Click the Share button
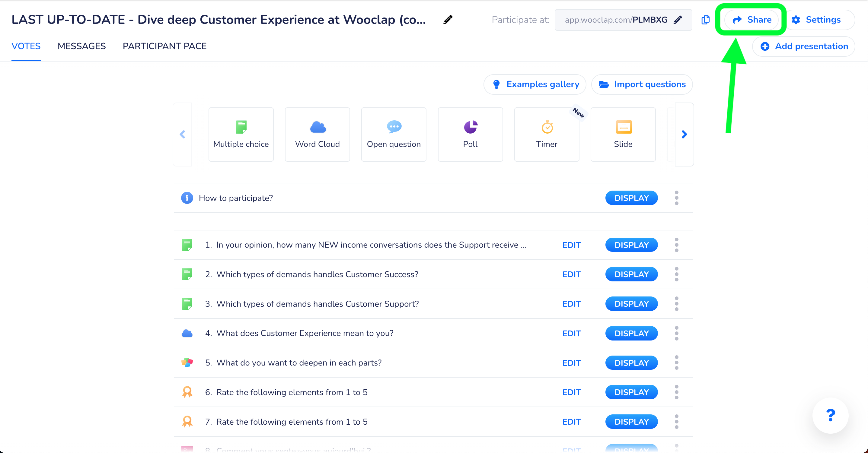 (752, 20)
